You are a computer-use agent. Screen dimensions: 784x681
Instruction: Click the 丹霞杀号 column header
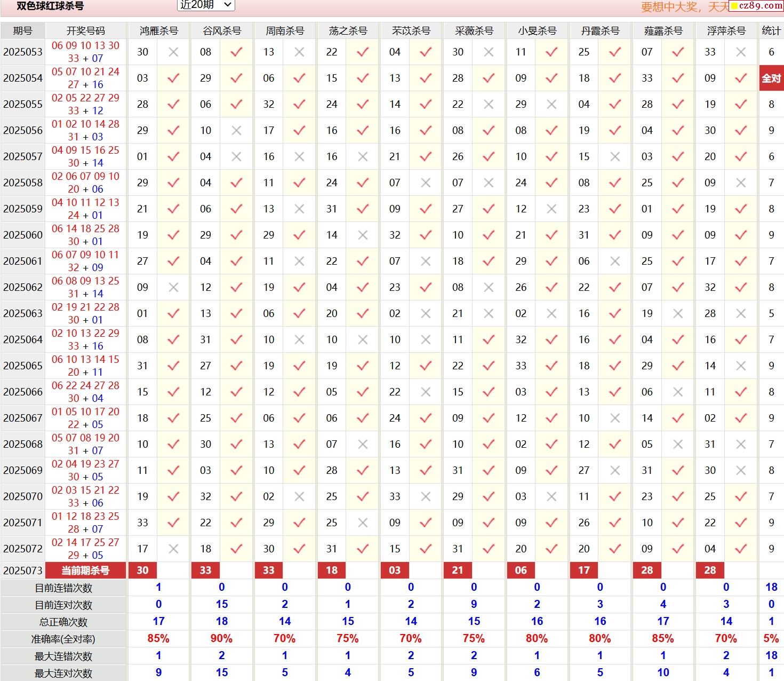pyautogui.click(x=600, y=31)
